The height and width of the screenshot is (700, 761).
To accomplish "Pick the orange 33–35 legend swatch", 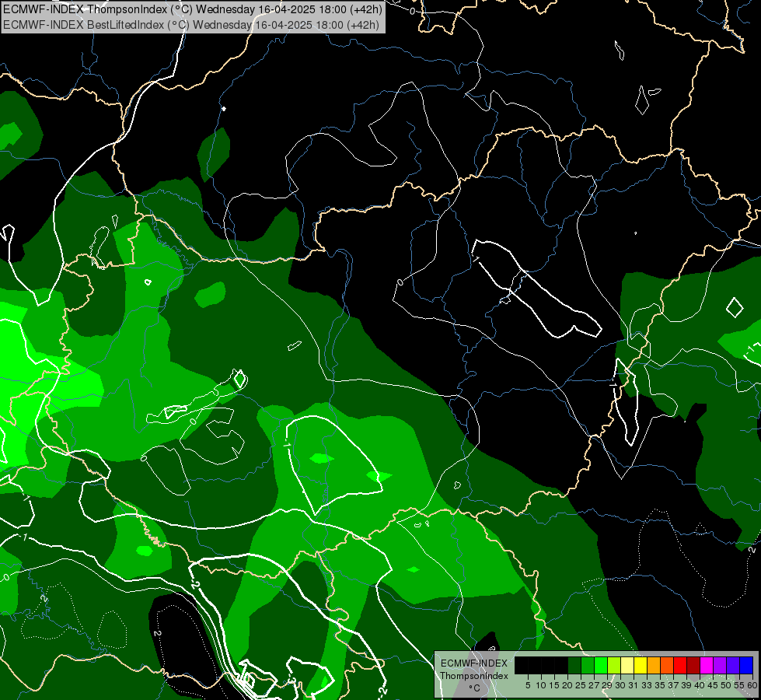I will 654,665.
